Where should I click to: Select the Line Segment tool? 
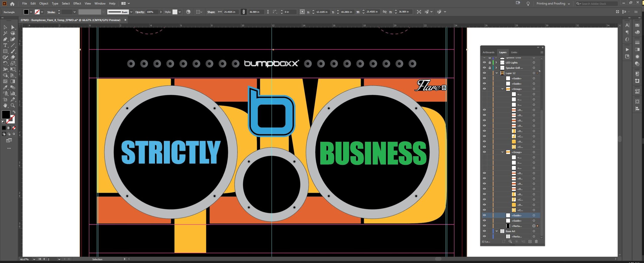13,45
